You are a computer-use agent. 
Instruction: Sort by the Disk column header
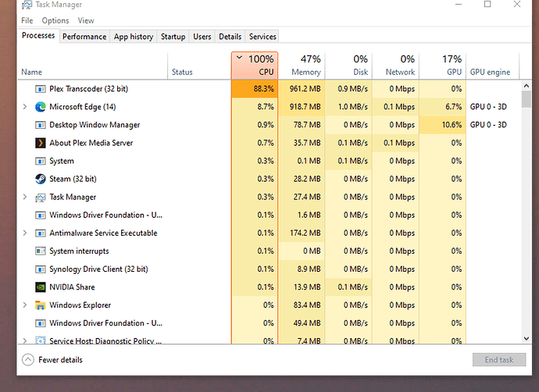pyautogui.click(x=348, y=66)
